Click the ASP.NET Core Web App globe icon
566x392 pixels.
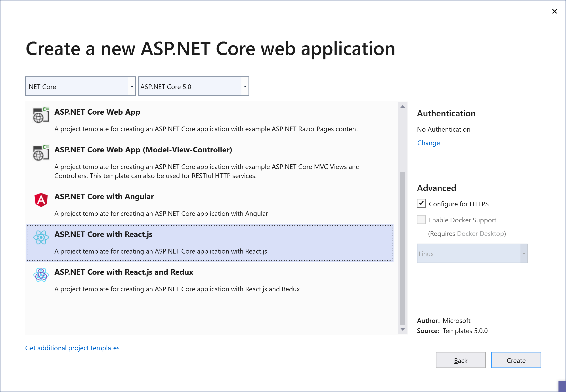coord(41,115)
